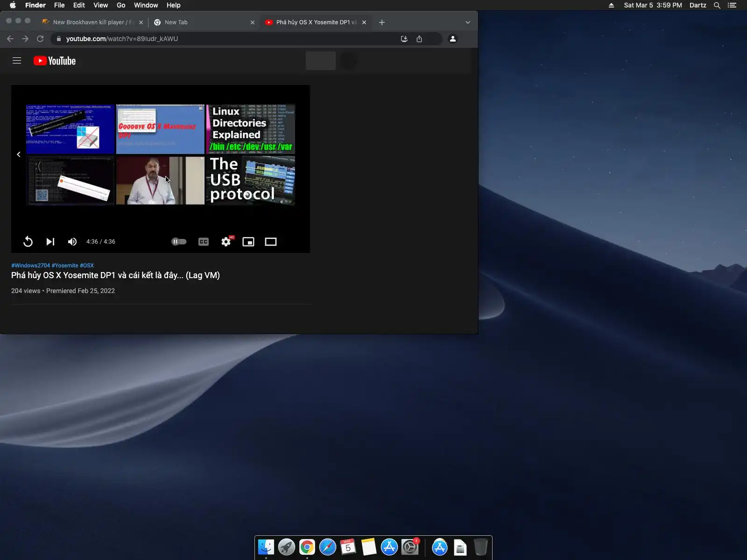Open Google Chrome from the Dock
Screen dimensions: 747x560
307,547
